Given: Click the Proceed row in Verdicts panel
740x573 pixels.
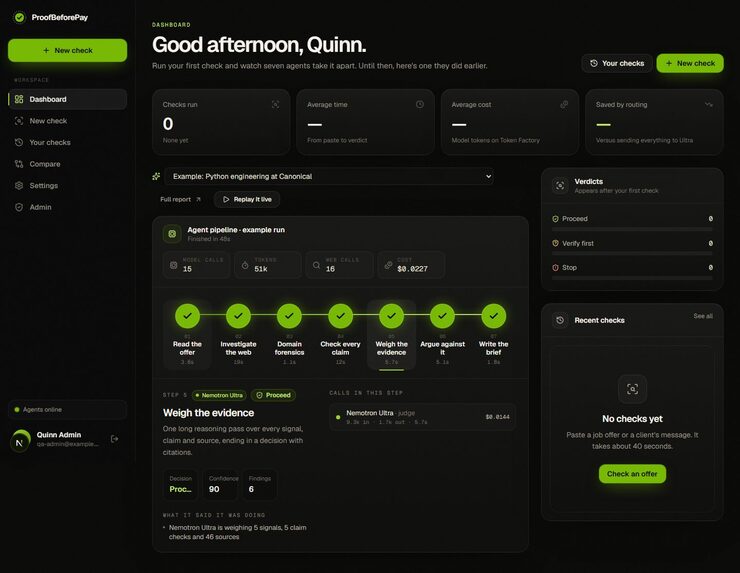Looking at the screenshot, I should point(632,219).
